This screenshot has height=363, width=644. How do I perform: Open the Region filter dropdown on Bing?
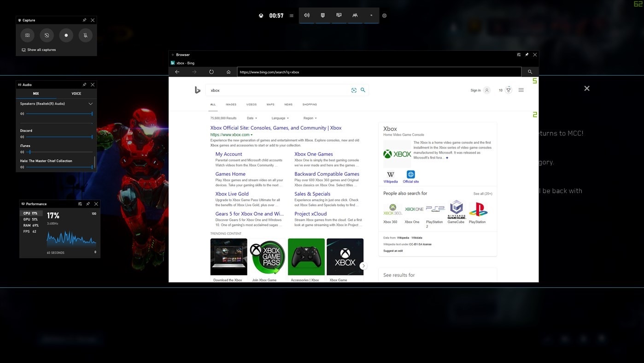(x=310, y=118)
